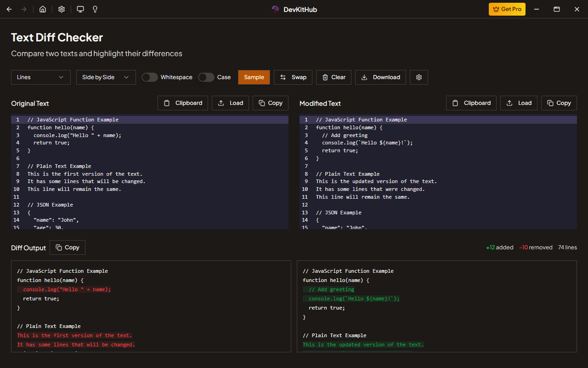Click 'This is the first version' removed line
This screenshot has width=588, height=368.
74,335
